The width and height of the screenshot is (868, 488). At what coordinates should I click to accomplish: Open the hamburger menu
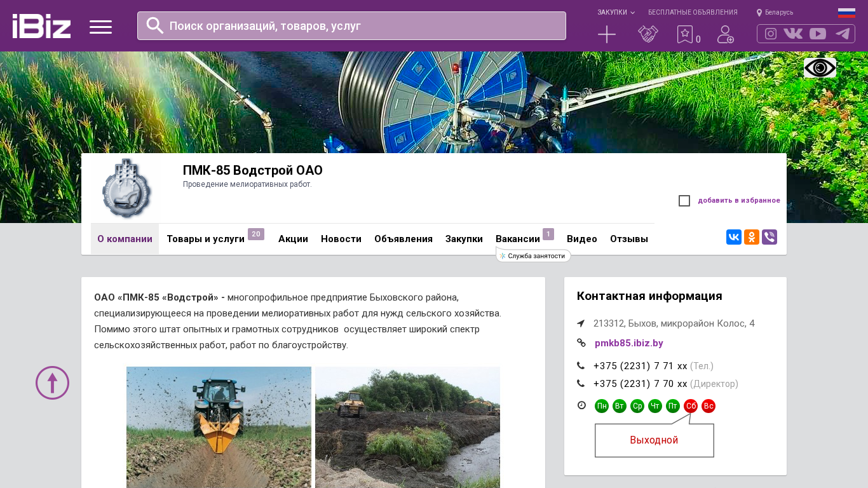pos(100,27)
